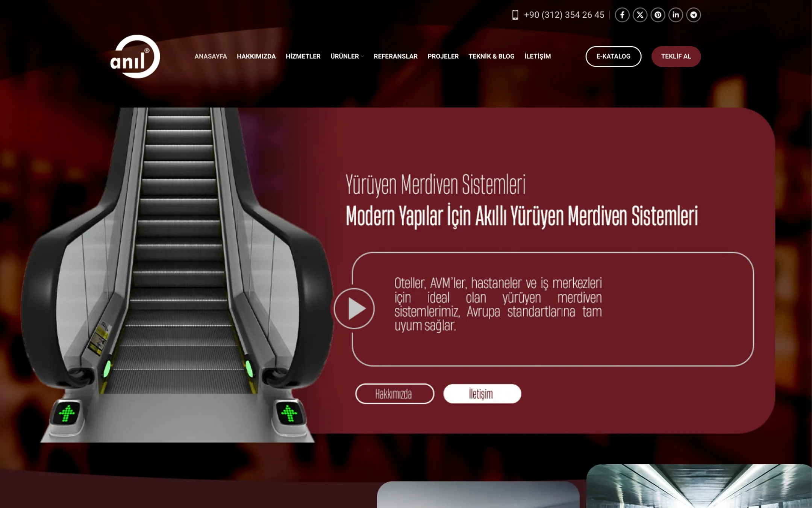Click the escalator product image
812x508 pixels.
[x=177, y=275]
